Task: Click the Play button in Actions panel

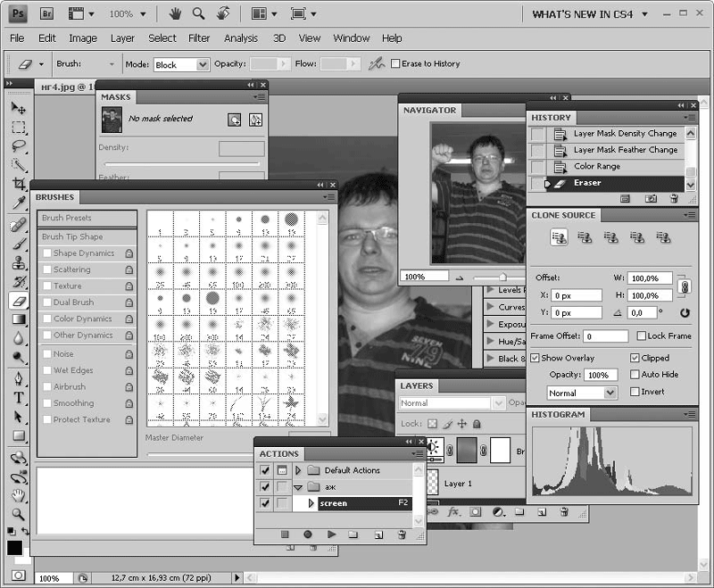Action: pos(331,534)
